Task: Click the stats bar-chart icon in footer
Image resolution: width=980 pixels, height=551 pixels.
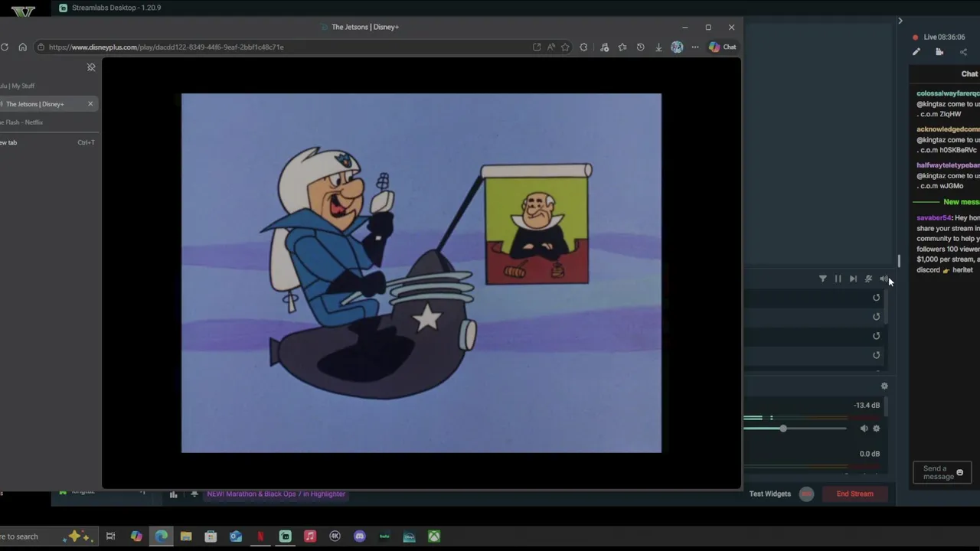Action: pos(173,494)
